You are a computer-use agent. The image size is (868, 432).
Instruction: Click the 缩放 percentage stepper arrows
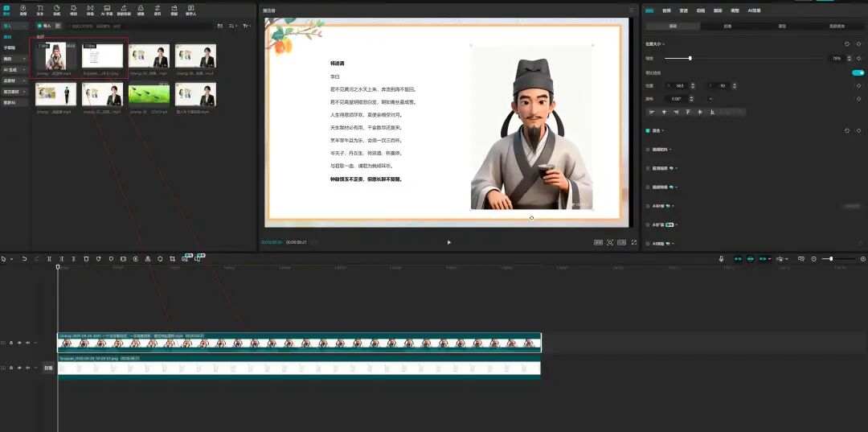tap(850, 58)
